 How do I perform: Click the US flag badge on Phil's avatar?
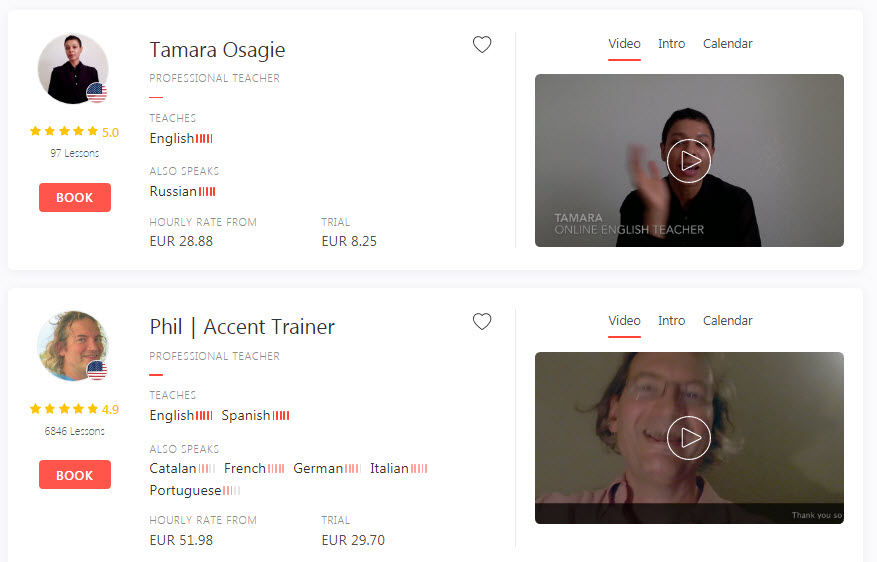pos(97,370)
